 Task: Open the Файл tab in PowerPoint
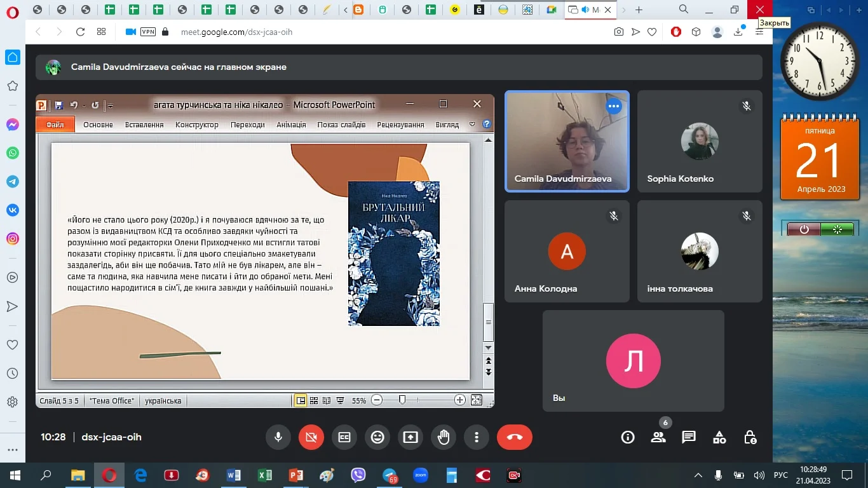55,125
